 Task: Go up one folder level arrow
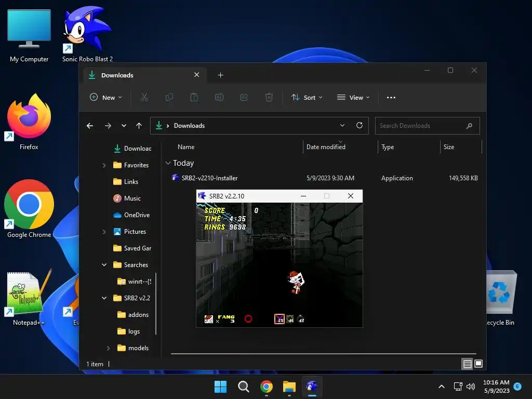coord(139,126)
